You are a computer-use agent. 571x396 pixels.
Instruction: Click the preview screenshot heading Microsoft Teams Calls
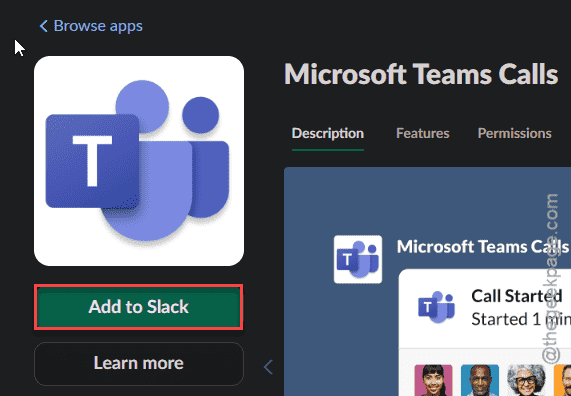[483, 247]
